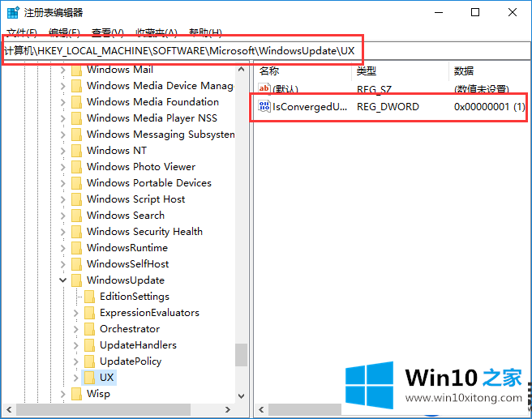
Task: Expand the UX subkey chevron
Action: coord(76,378)
